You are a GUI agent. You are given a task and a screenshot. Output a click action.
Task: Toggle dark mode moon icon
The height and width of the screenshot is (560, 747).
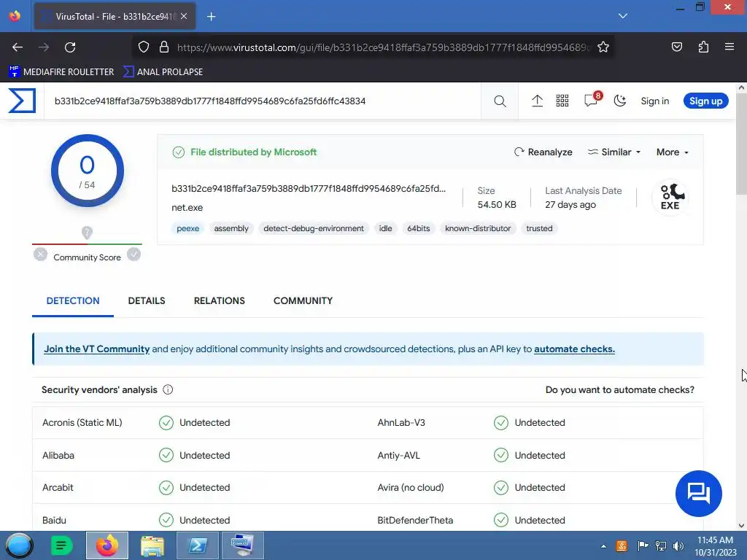619,101
